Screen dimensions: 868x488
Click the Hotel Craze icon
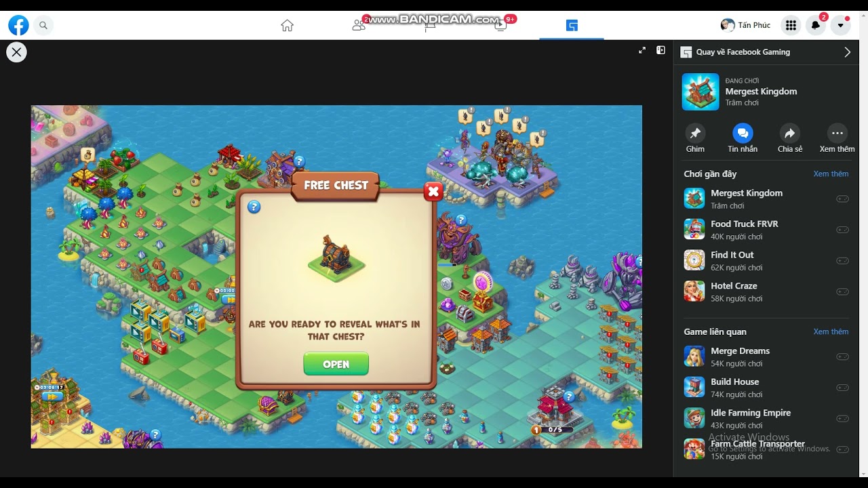694,291
